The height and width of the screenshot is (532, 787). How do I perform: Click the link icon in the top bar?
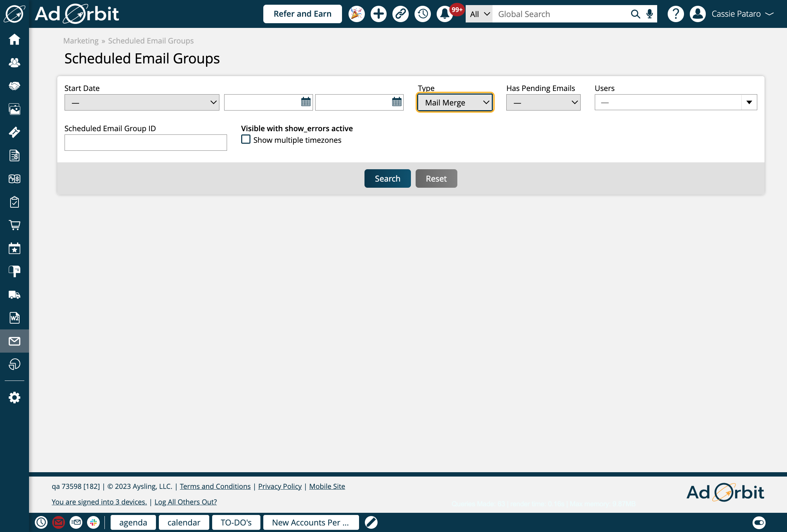pos(400,14)
